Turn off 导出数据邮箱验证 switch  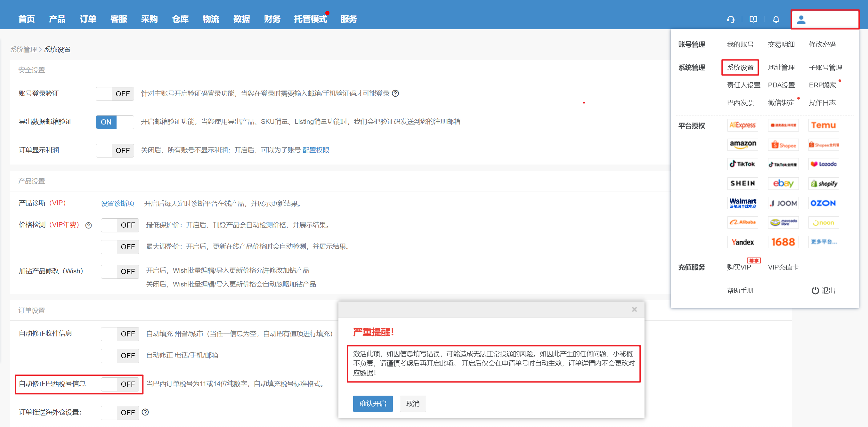coord(115,122)
